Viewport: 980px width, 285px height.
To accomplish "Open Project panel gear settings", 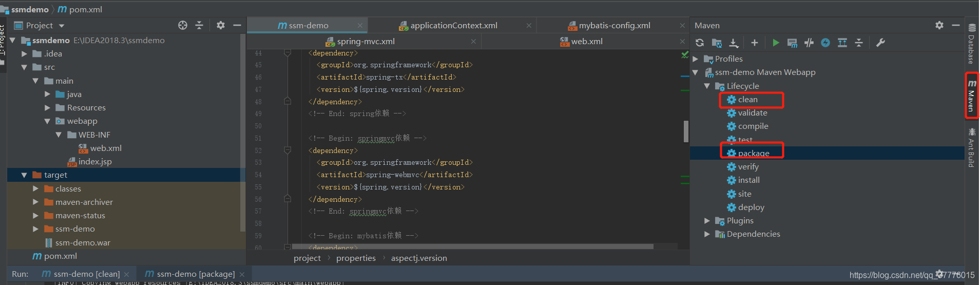I will click(221, 25).
